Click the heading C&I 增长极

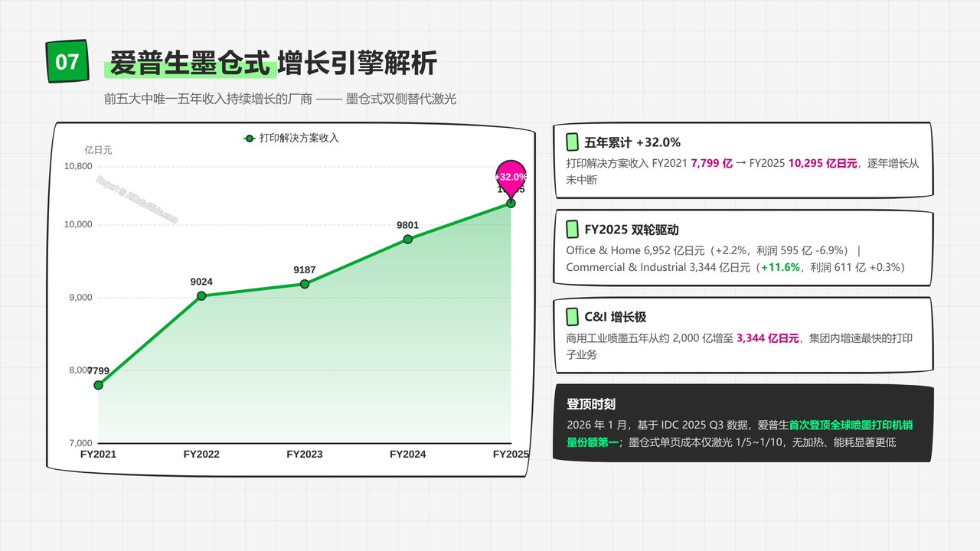click(616, 317)
